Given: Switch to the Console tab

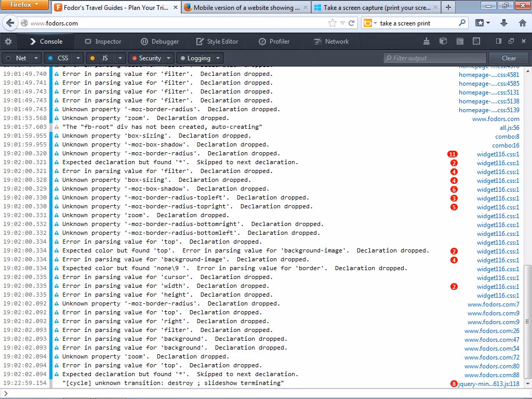Looking at the screenshot, I should point(46,42).
